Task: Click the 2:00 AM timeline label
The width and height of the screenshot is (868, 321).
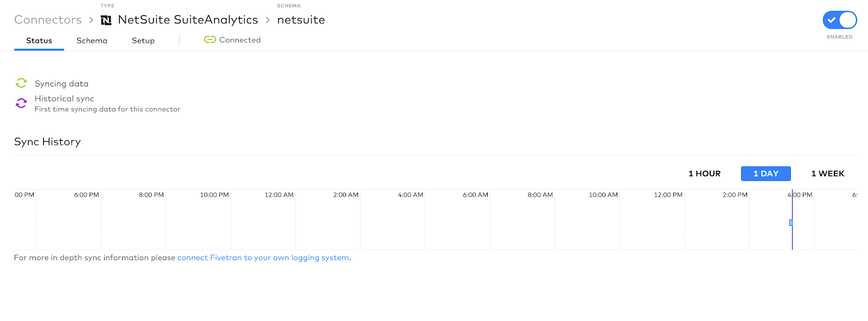Action: click(346, 195)
